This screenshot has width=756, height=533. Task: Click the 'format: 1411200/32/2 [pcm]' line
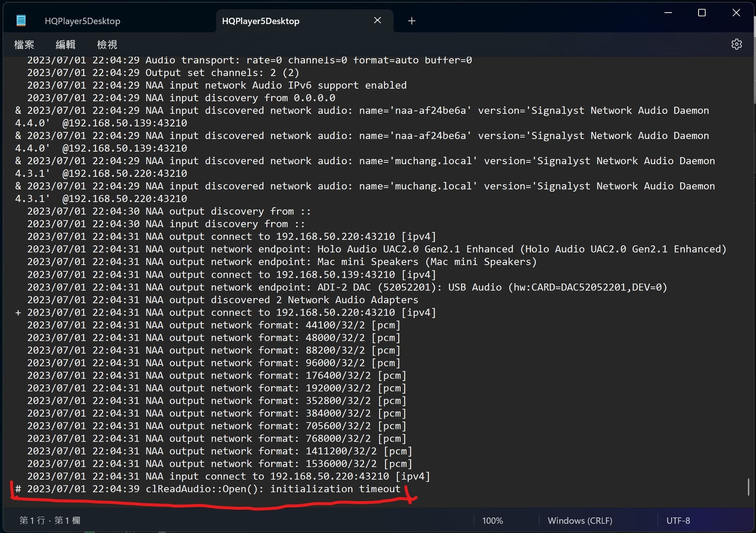(220, 451)
